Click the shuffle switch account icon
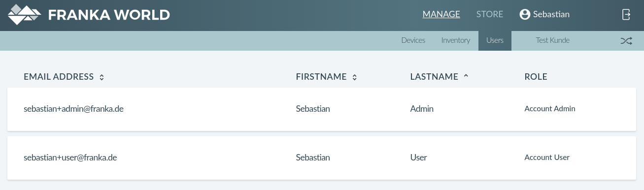Viewport: 644px width, 190px height. coord(626,41)
